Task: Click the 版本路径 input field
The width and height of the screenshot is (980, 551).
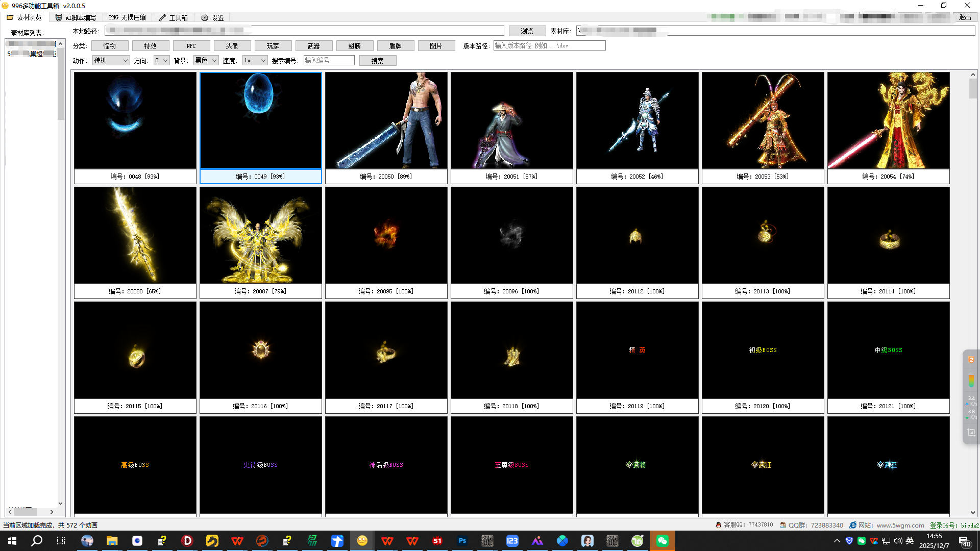Action: 549,45
